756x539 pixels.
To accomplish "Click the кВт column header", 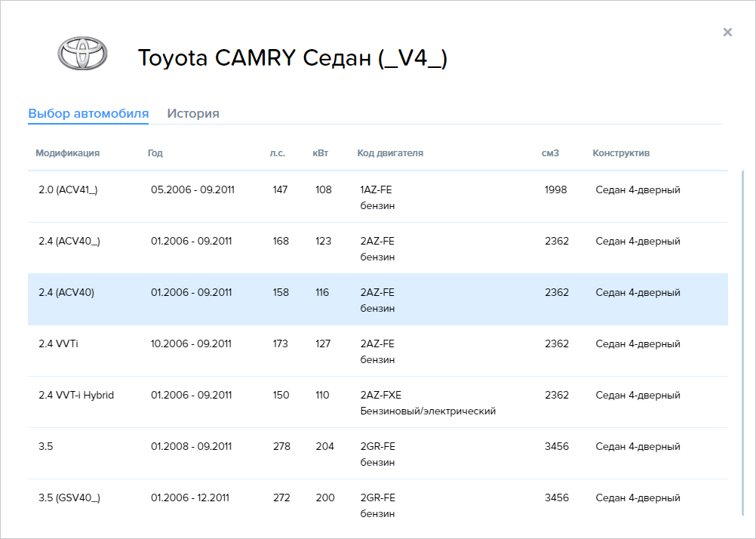I will [x=320, y=153].
